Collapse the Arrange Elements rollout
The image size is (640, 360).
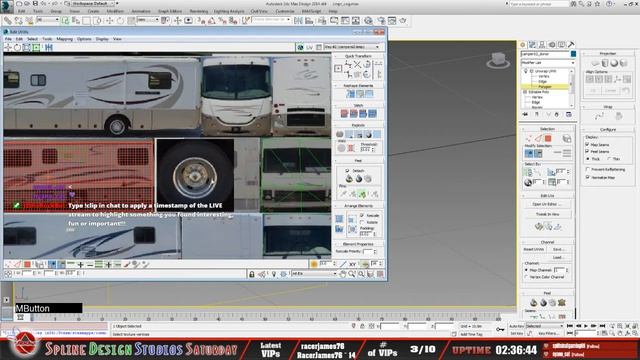358,206
